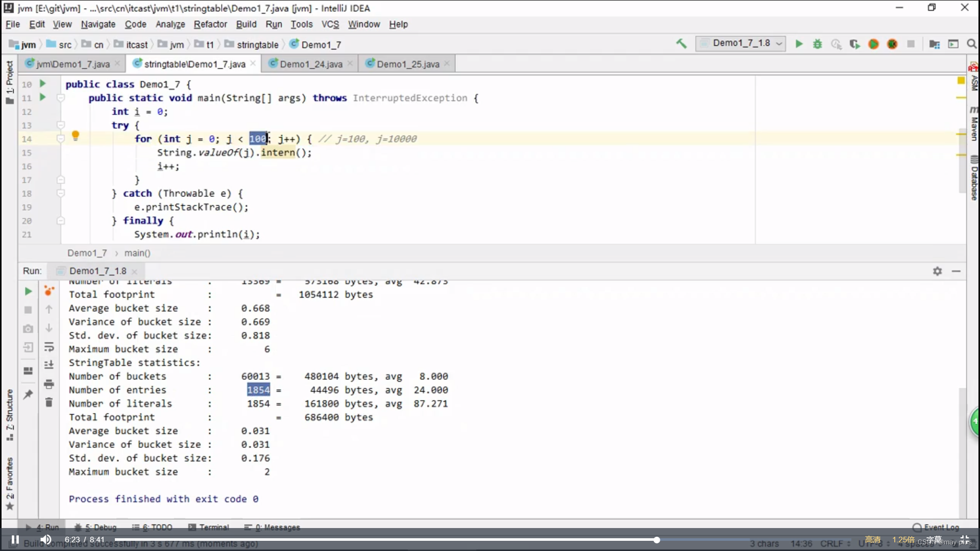Clear console output with trash icon

point(49,403)
